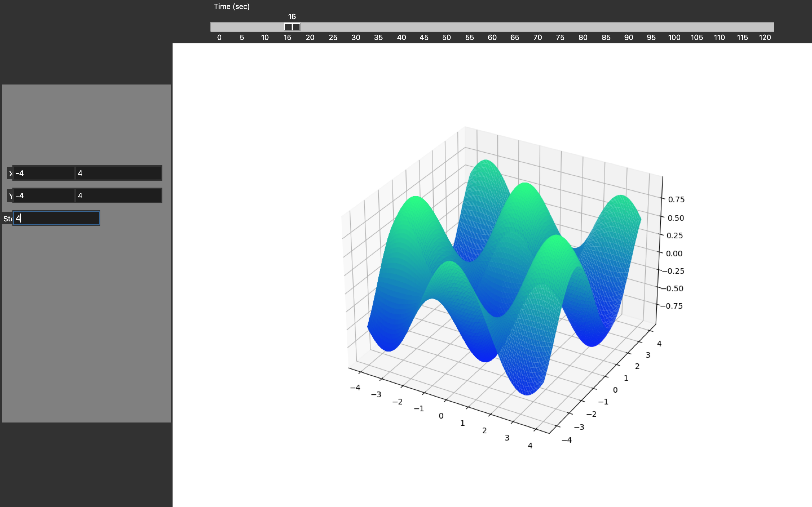The image size is (812, 507).
Task: Click the 0.75 z-axis tick label
Action: point(676,199)
